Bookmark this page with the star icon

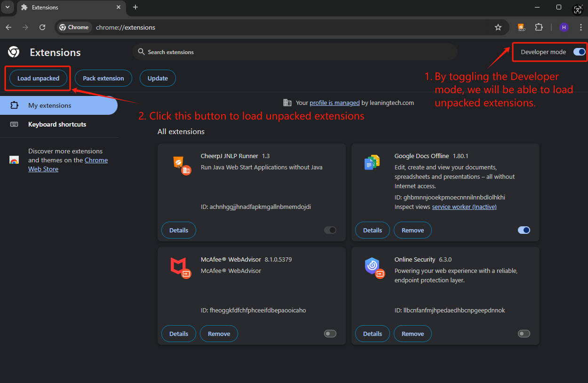[x=498, y=27]
